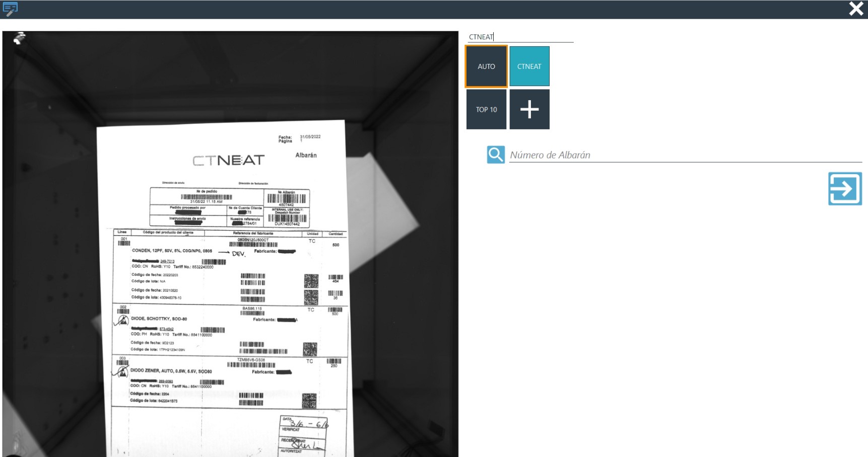868x457 pixels.
Task: Click the Albarán heading in the scan
Action: 306,155
